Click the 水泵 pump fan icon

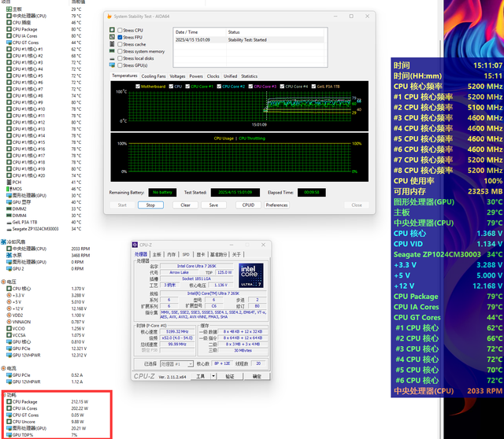coord(9,256)
